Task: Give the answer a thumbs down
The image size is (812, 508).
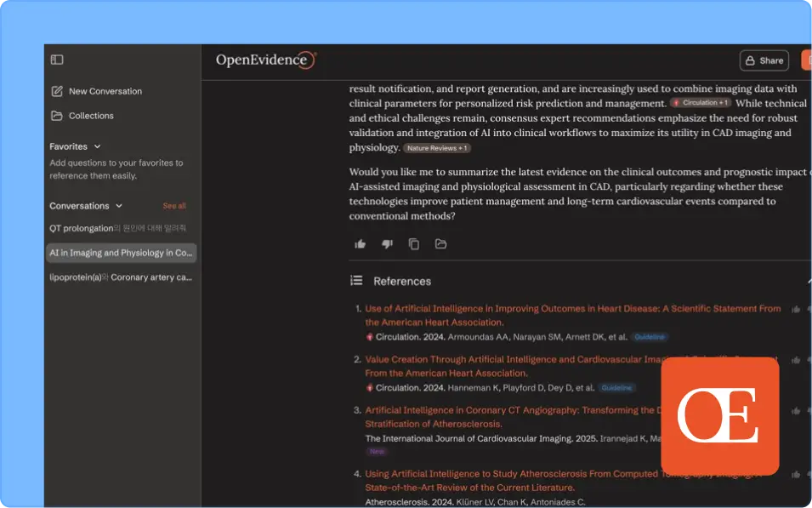Action: [x=387, y=244]
